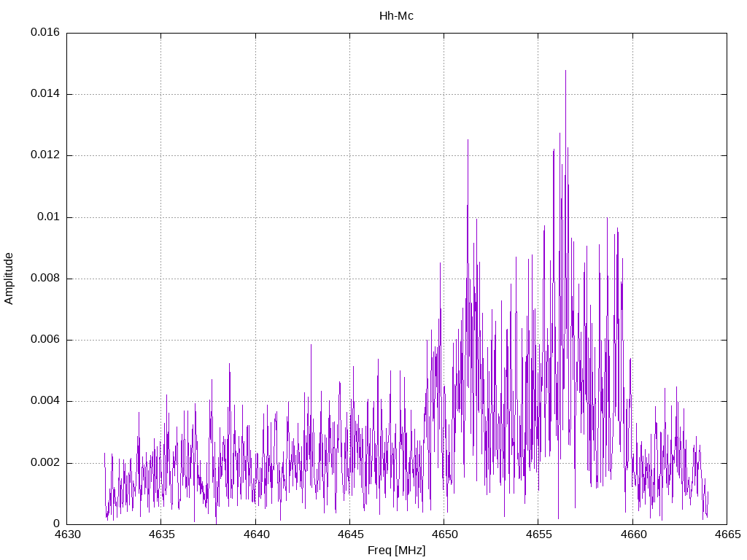Select the 4660 x-axis tick label

click(632, 533)
